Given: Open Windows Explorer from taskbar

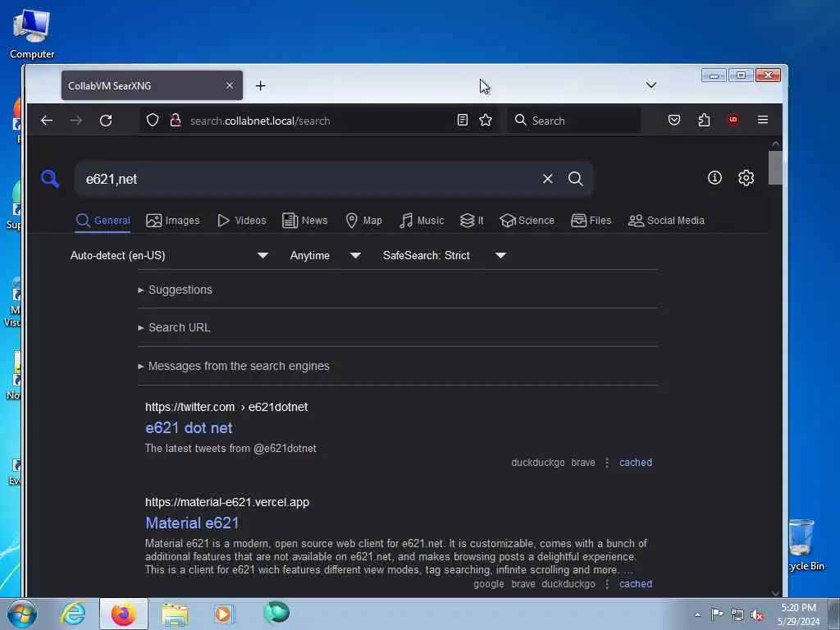Looking at the screenshot, I should click(175, 614).
